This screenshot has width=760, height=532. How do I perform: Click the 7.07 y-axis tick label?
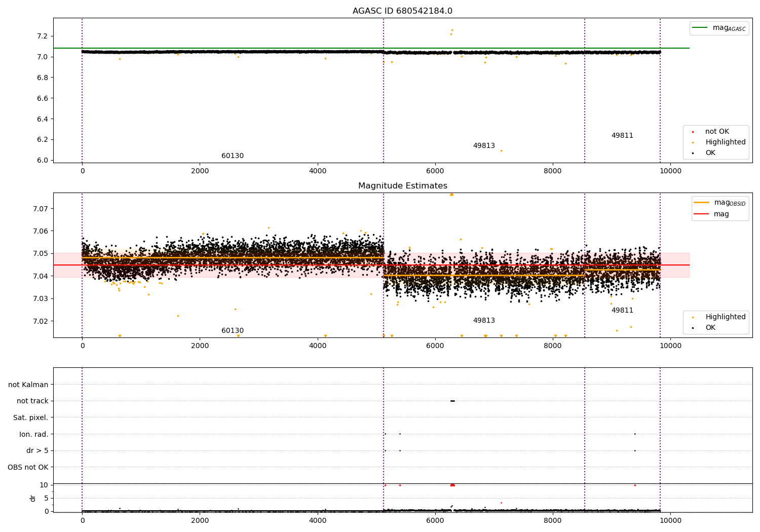click(x=40, y=209)
